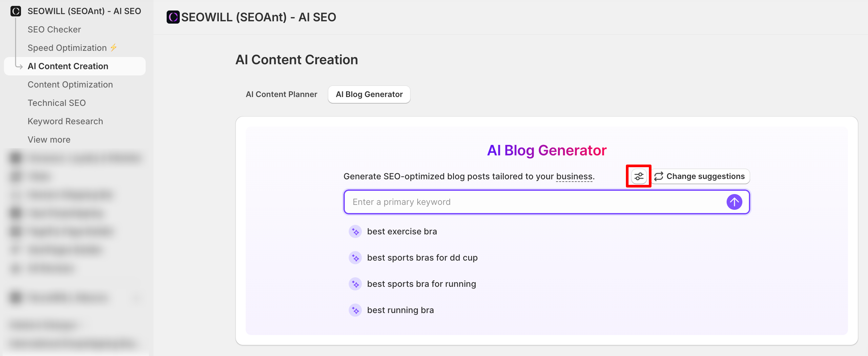Image resolution: width=868 pixels, height=356 pixels.
Task: Open Content Optimization in the sidebar
Action: tap(70, 85)
